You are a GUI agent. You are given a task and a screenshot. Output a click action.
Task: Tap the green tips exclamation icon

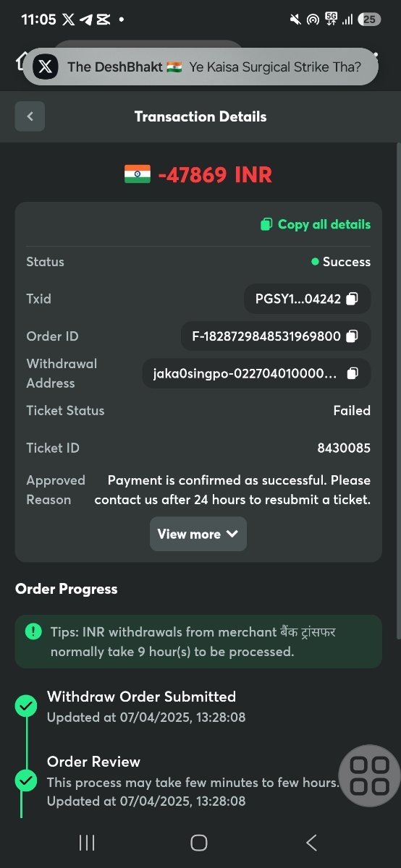click(x=33, y=631)
